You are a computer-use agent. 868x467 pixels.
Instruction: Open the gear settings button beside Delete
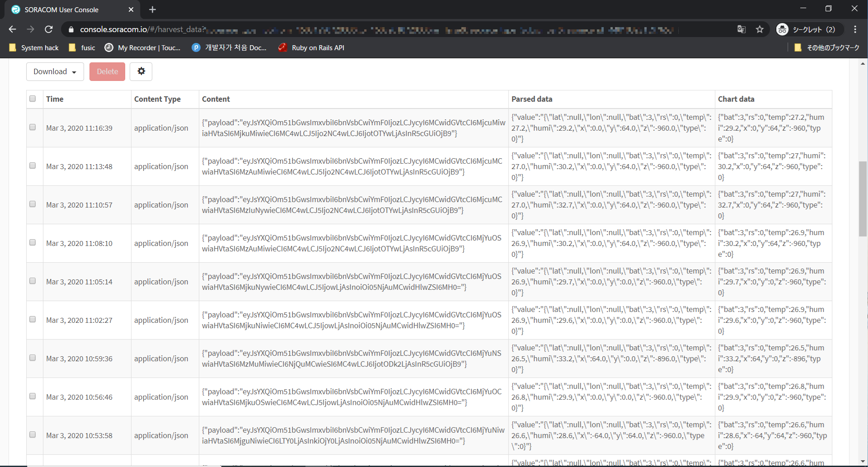tap(141, 71)
